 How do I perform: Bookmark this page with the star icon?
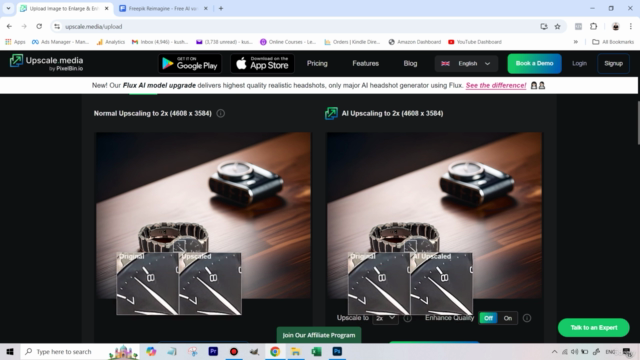[x=558, y=27]
